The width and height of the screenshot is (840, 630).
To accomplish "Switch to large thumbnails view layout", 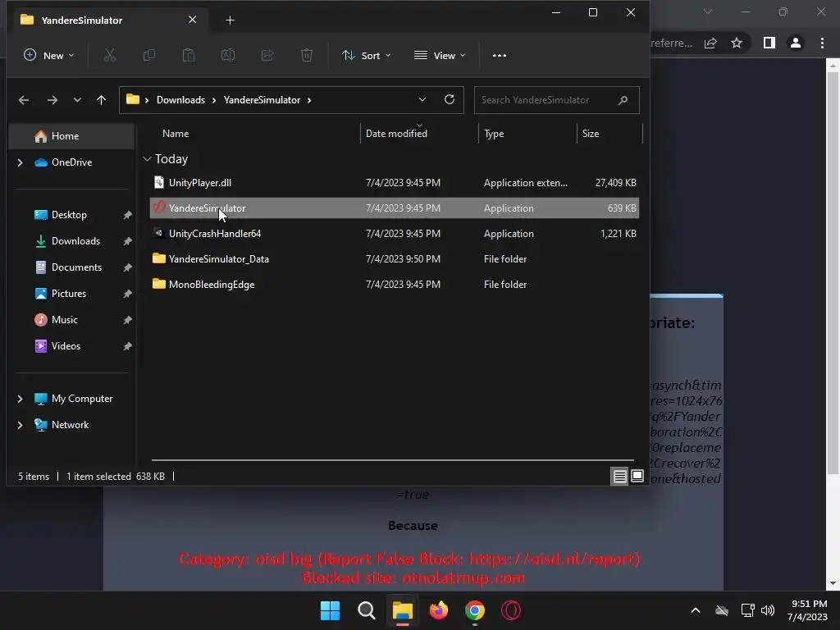I will coord(637,476).
